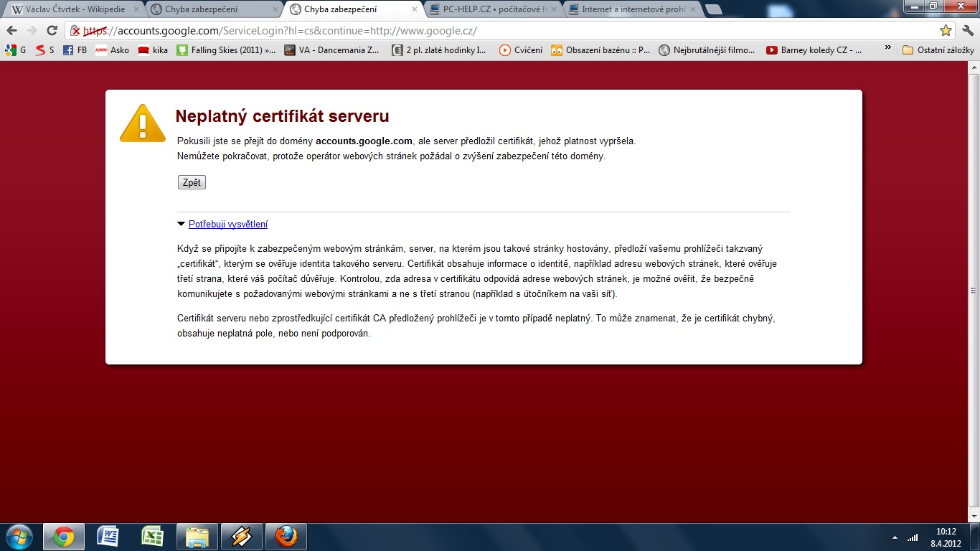
Task: Click the browser forward arrow
Action: pyautogui.click(x=32, y=31)
